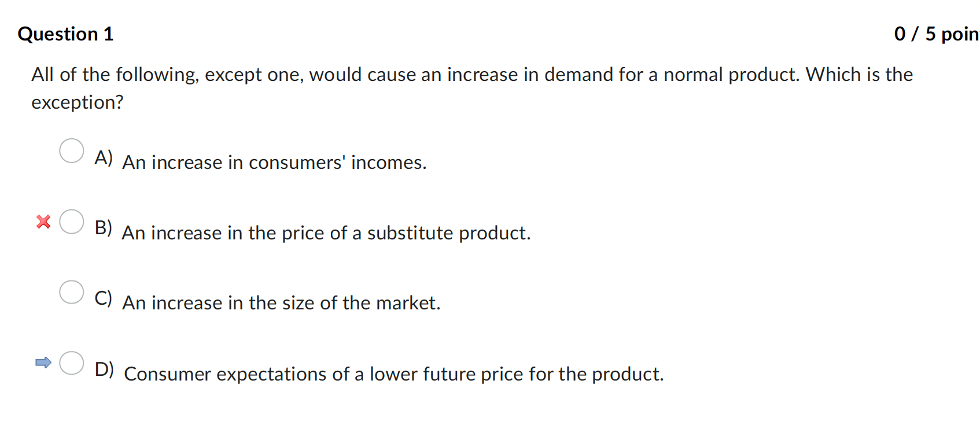The width and height of the screenshot is (980, 421).
Task: Click answer text about consumers' incomes
Action: coord(274,163)
